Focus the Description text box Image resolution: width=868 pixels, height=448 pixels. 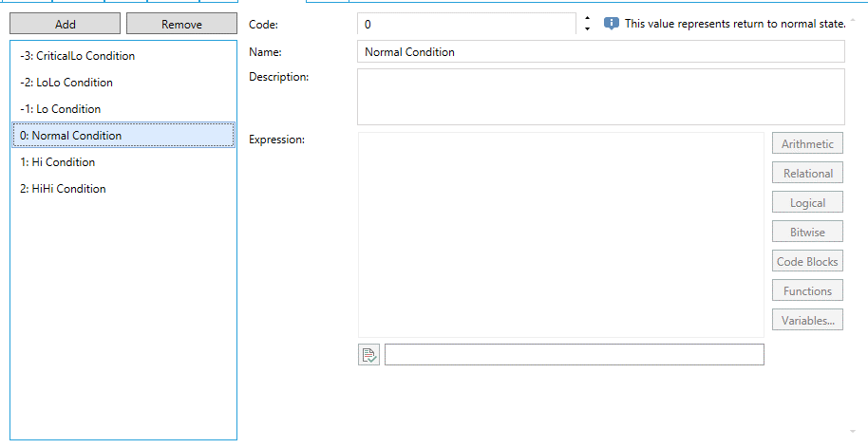point(600,97)
